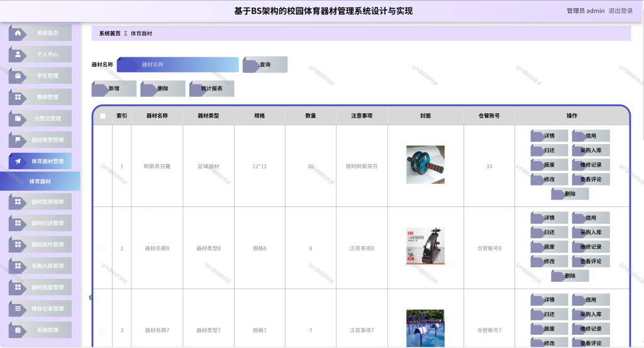Click the grid icon beside 器材损坏管理
Viewport: 644px width, 348px height.
pyautogui.click(x=18, y=244)
